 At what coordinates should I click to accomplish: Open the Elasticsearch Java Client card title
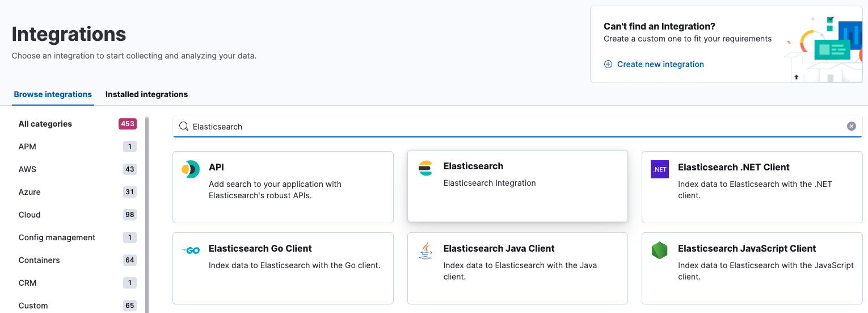click(x=499, y=248)
